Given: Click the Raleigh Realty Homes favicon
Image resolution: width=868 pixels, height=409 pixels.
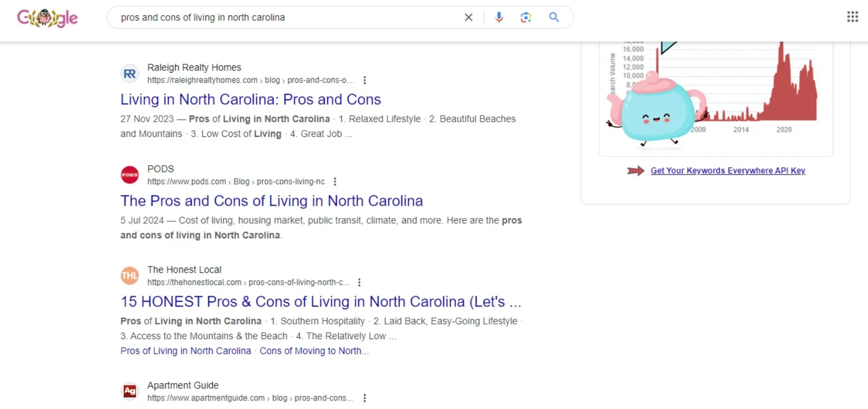Looking at the screenshot, I should click(x=129, y=74).
